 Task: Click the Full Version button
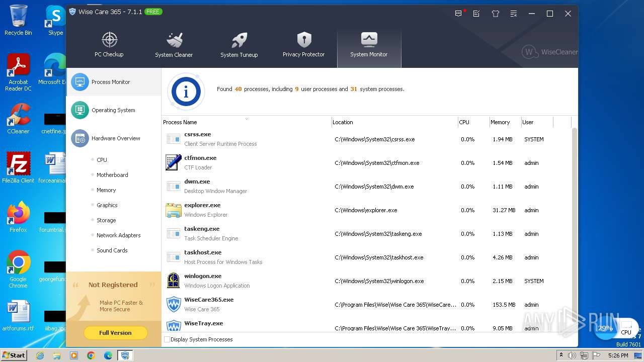click(x=115, y=333)
